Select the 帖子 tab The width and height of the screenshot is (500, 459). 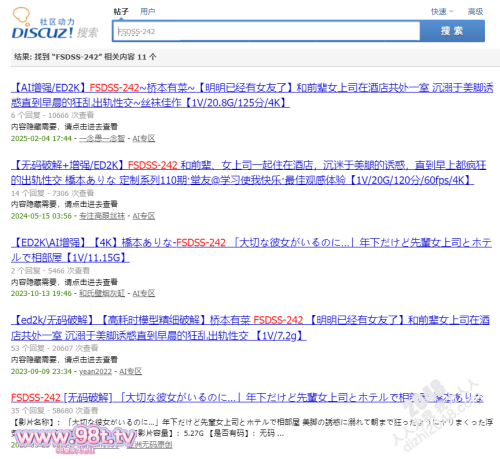coord(121,12)
